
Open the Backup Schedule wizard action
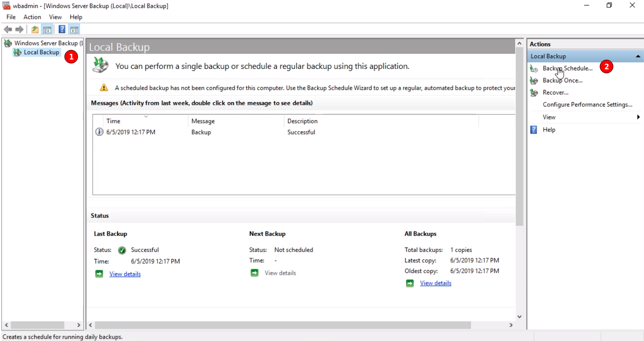coord(567,68)
